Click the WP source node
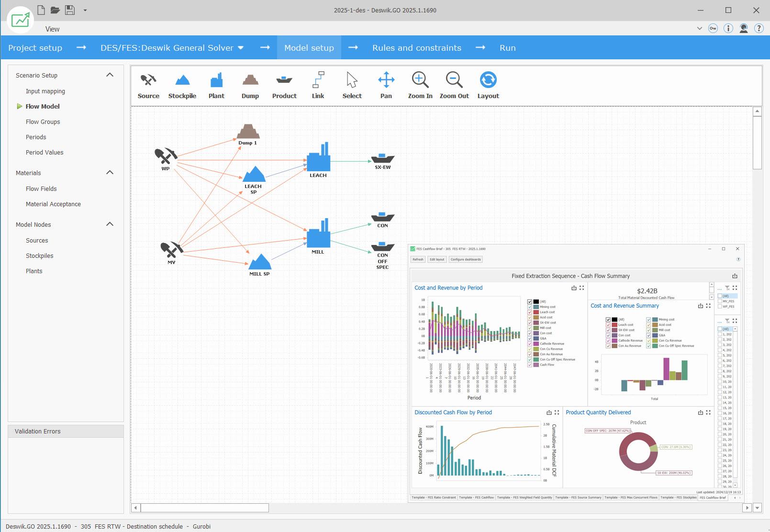The height and width of the screenshot is (532, 770). click(166, 159)
